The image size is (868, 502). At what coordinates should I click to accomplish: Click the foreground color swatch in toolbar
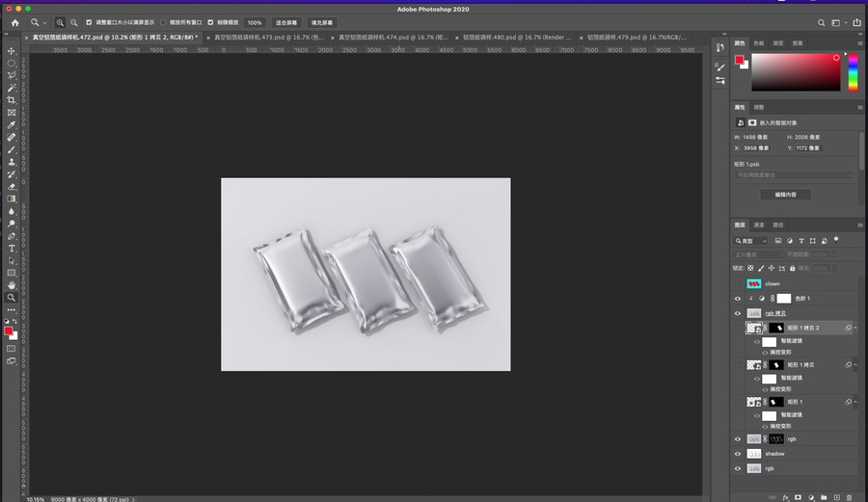(x=9, y=330)
